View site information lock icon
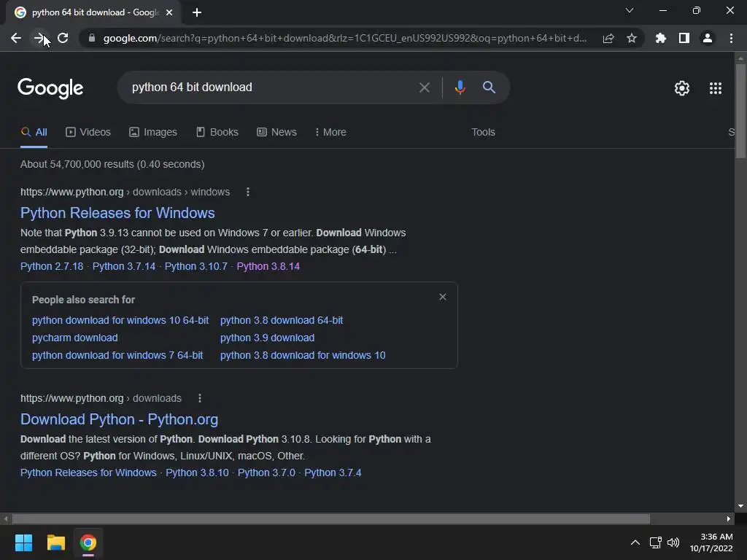Image resolution: width=747 pixels, height=560 pixels. click(x=92, y=38)
